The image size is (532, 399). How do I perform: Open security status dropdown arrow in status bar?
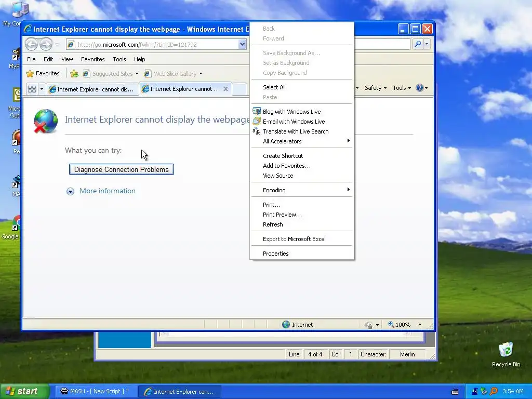click(x=377, y=325)
